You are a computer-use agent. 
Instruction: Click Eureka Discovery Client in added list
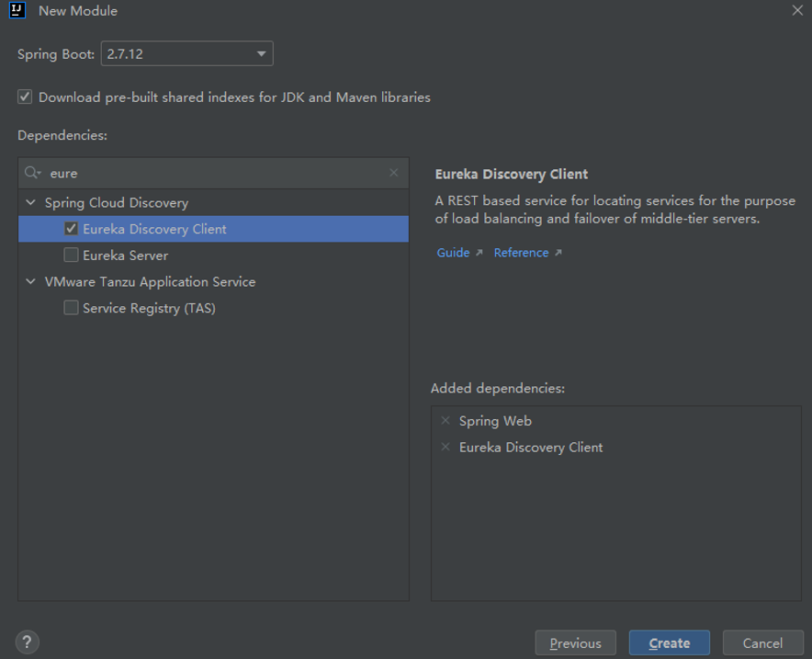[x=531, y=448]
